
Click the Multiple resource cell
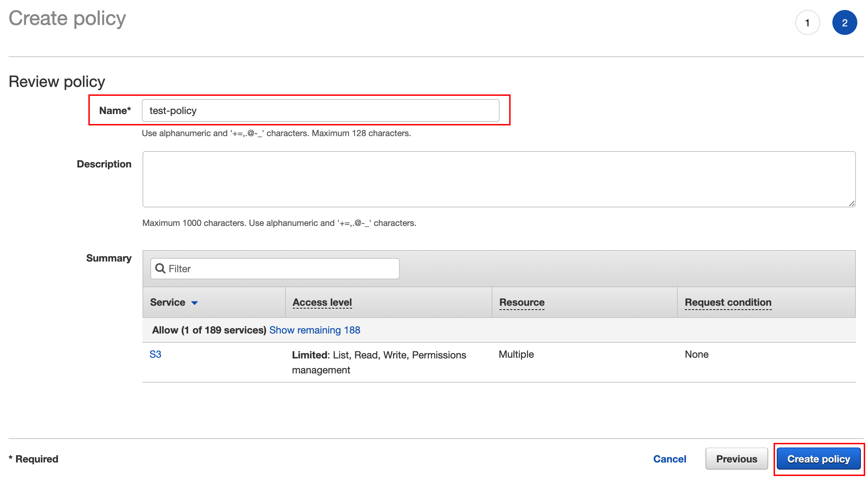(x=516, y=354)
